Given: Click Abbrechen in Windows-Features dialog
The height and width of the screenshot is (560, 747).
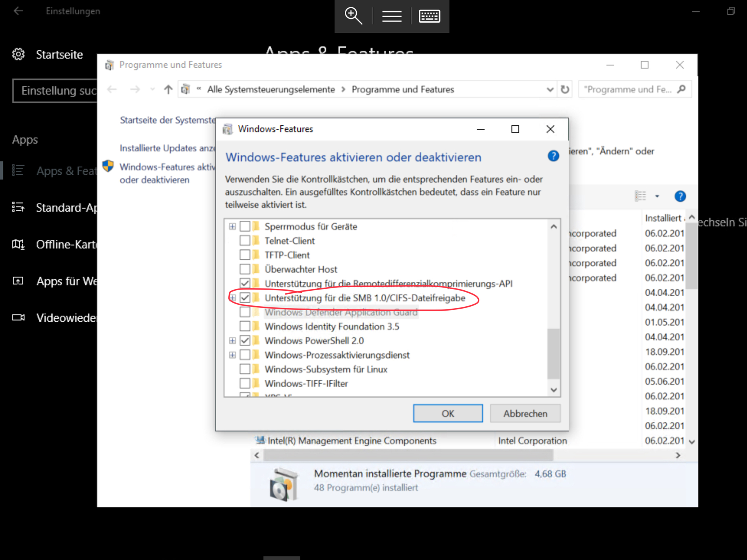Looking at the screenshot, I should [525, 413].
